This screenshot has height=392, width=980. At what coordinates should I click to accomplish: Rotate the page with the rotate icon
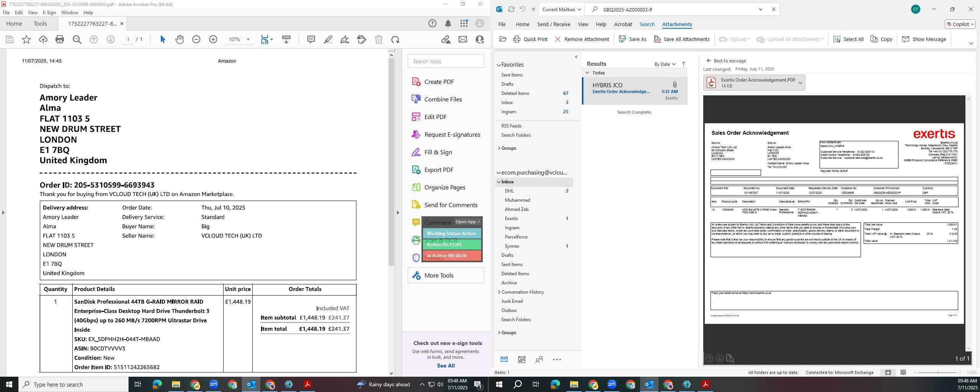pos(395,39)
